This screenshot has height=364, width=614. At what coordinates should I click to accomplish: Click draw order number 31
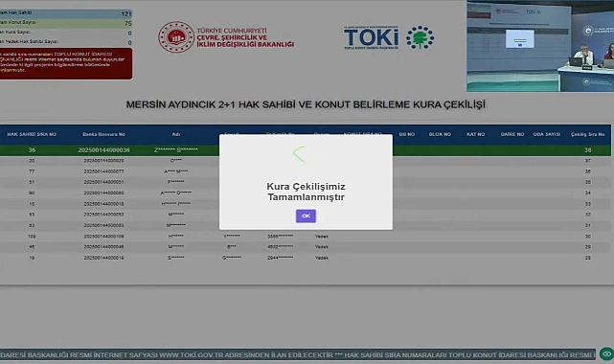[x=588, y=225]
